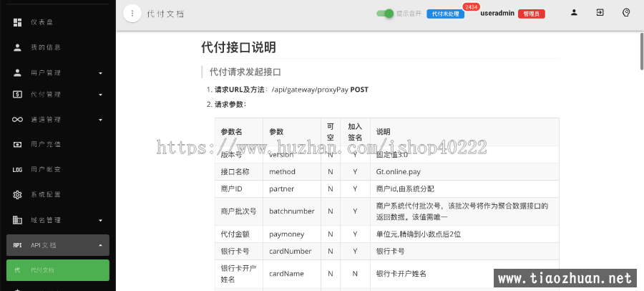Image resolution: width=644 pixels, height=291 pixels.
Task: Open the three-dot menu button beside 代付文档
Action: (132, 14)
